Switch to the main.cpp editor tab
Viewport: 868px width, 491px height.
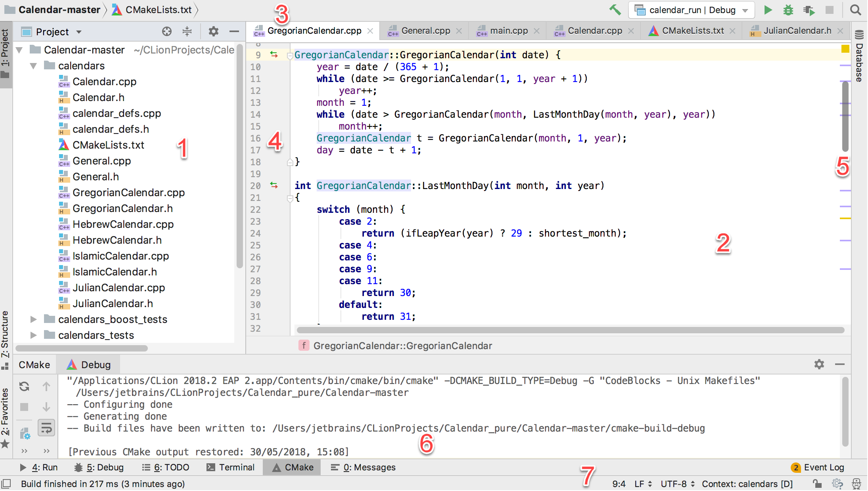[x=509, y=31]
